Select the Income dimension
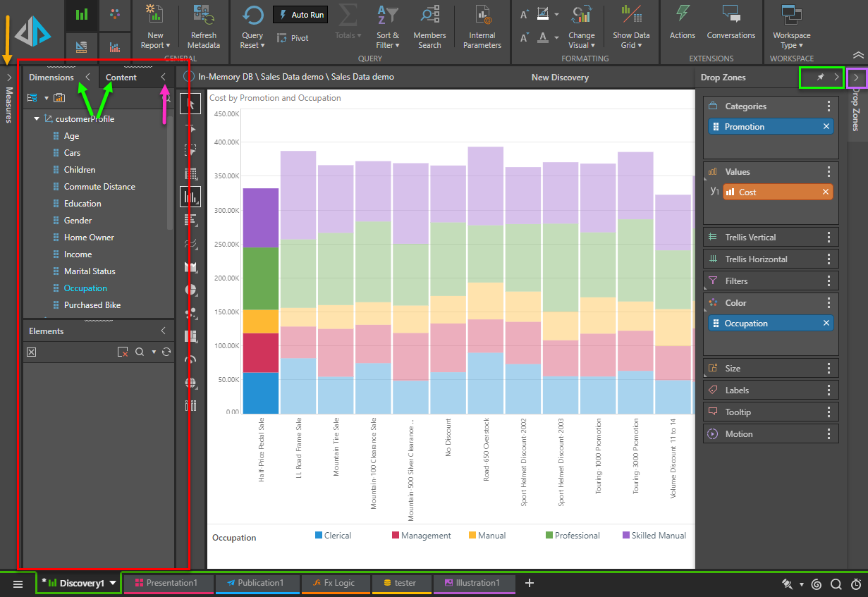868x597 pixels. (78, 254)
